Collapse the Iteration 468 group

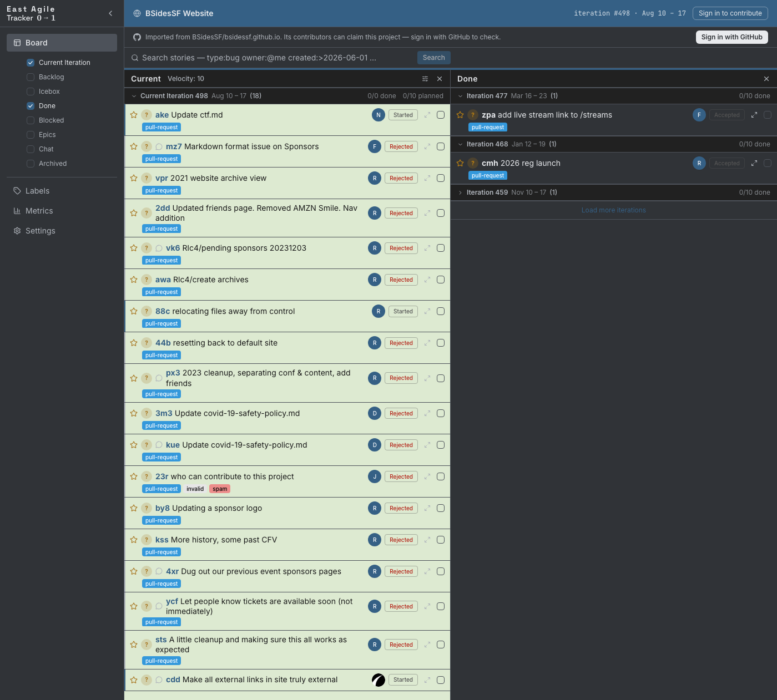point(460,144)
